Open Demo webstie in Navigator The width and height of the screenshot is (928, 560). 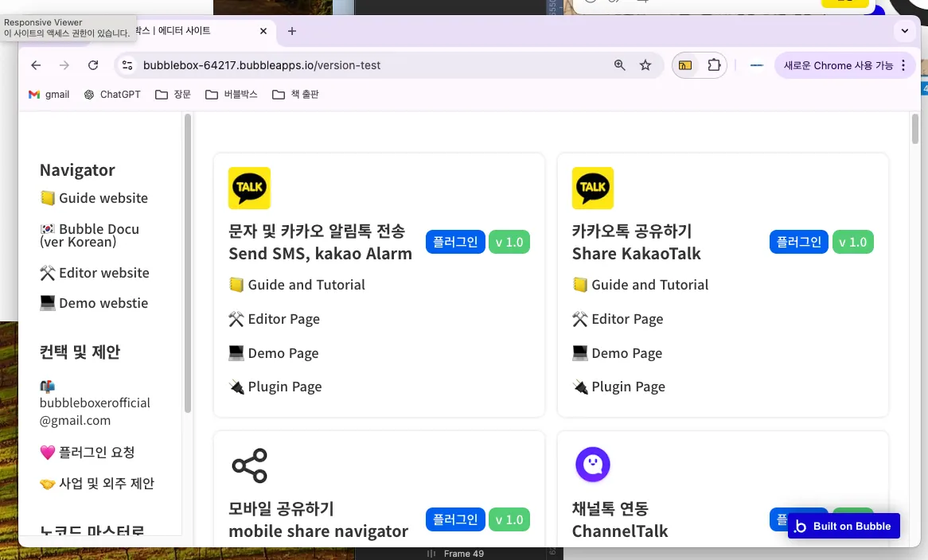(93, 303)
